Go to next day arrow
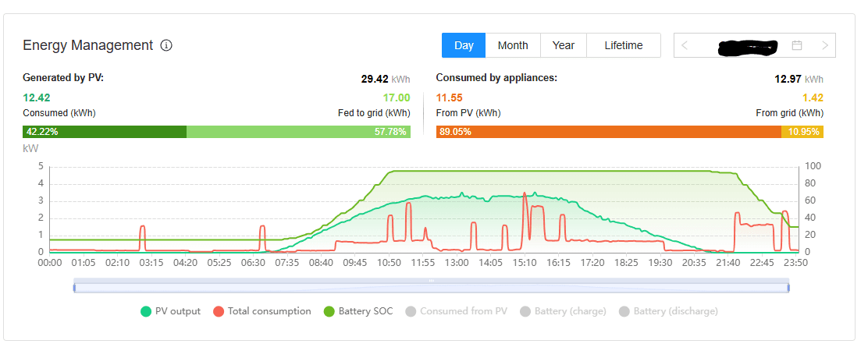The image size is (868, 351). point(825,45)
